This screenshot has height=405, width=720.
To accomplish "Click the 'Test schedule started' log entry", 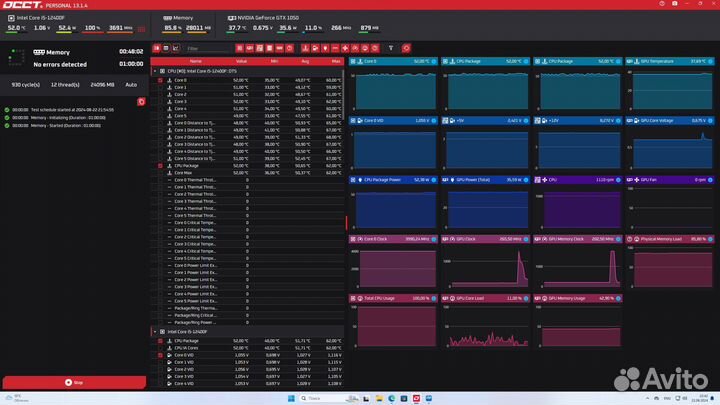I will 60,110.
